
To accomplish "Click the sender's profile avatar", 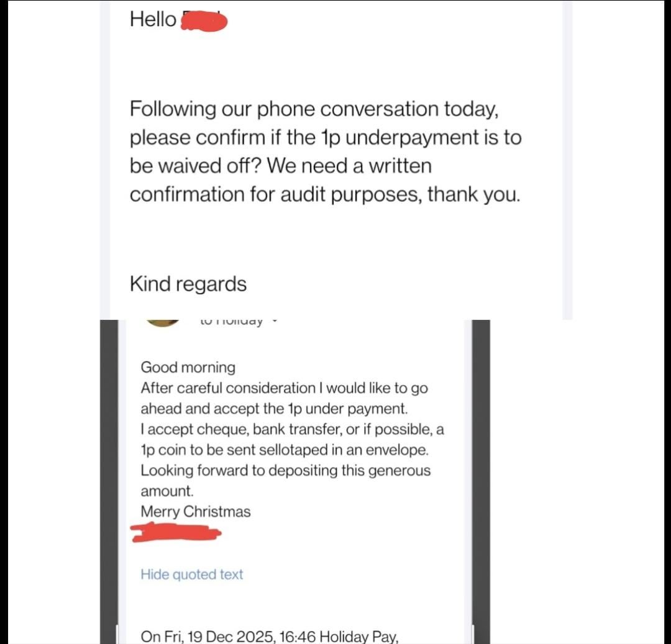I will (x=162, y=322).
